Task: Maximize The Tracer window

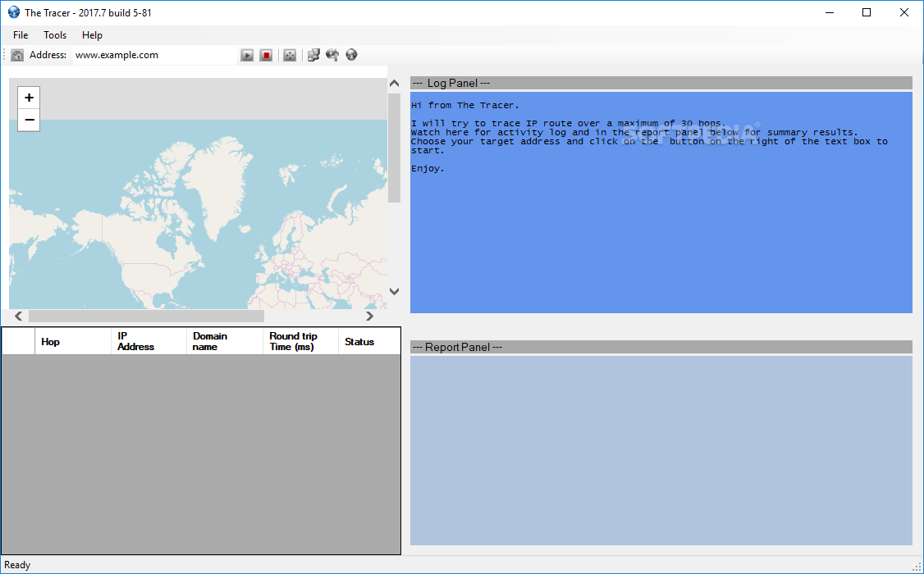Action: (x=867, y=12)
